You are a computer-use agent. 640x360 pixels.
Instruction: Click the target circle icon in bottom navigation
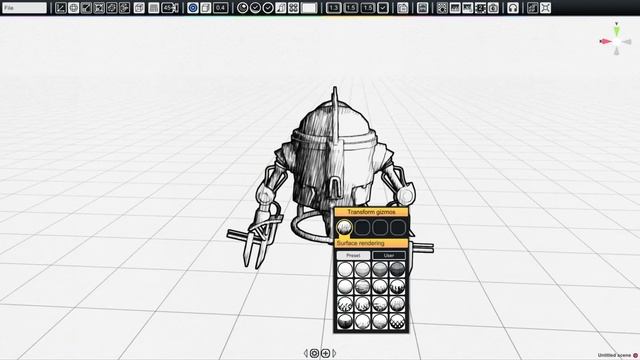click(314, 353)
